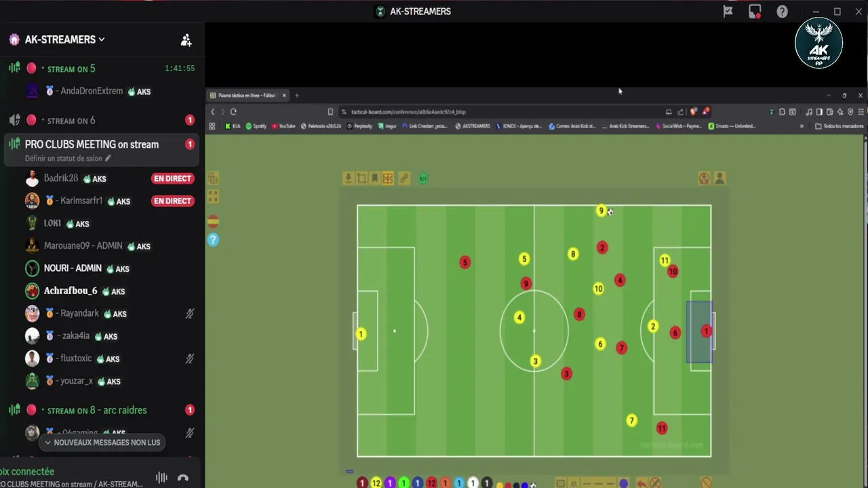The image size is (868, 488).
Task: Watch Badrik28's EN DIRECT stream
Action: point(172,178)
